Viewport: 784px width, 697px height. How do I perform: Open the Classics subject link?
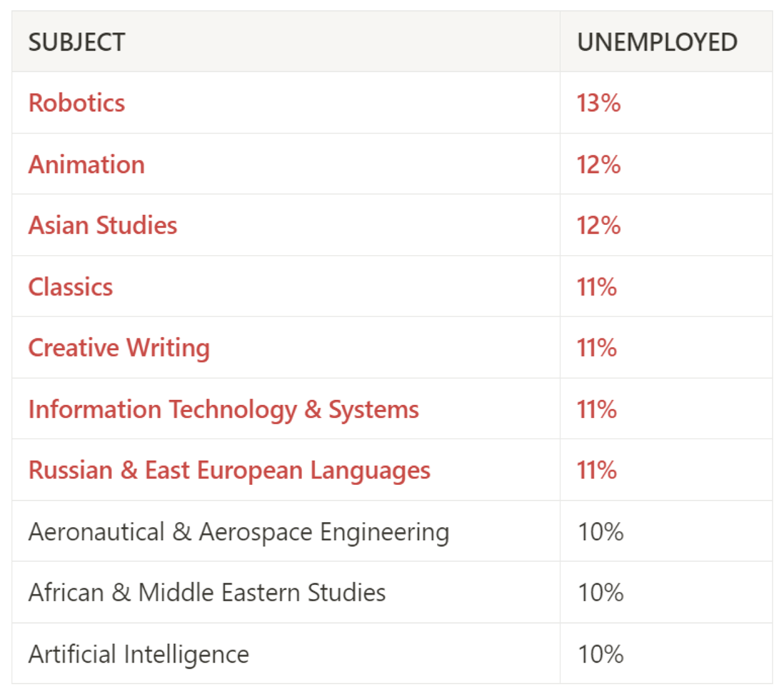pos(70,287)
